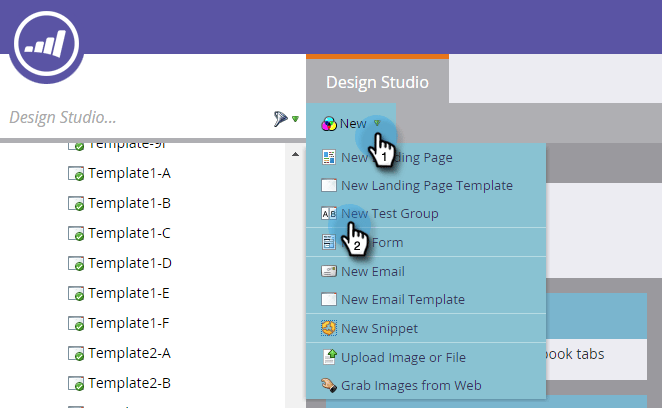Click the Form icon in menu

pyautogui.click(x=328, y=242)
